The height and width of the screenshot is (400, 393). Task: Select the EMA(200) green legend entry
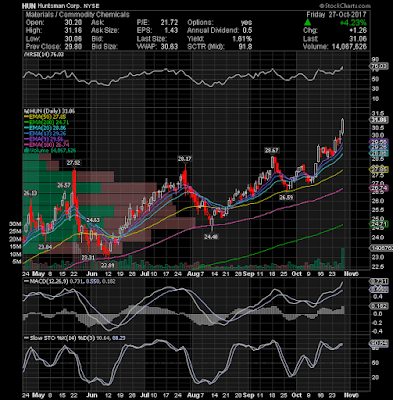click(46, 122)
